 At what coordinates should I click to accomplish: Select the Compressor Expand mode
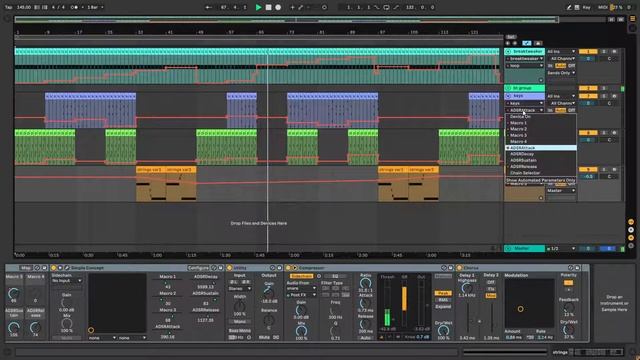[x=443, y=307]
